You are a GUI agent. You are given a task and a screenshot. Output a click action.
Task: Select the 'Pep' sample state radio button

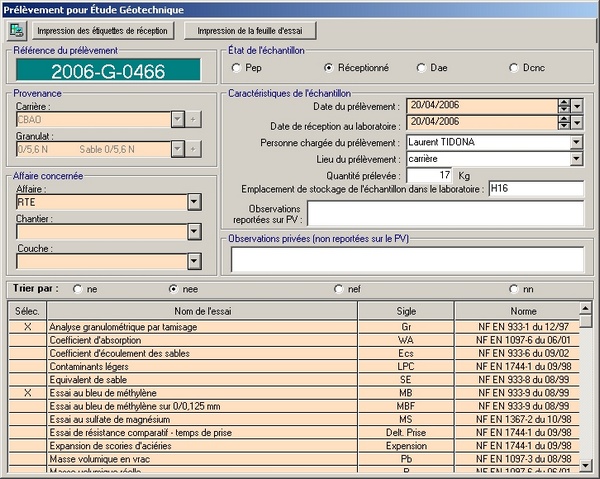pos(236,68)
